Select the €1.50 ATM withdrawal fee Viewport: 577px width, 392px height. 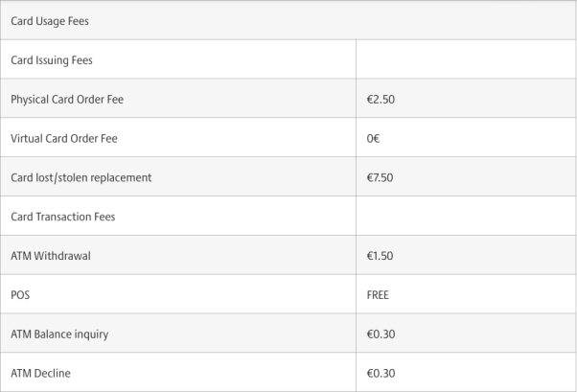380,256
